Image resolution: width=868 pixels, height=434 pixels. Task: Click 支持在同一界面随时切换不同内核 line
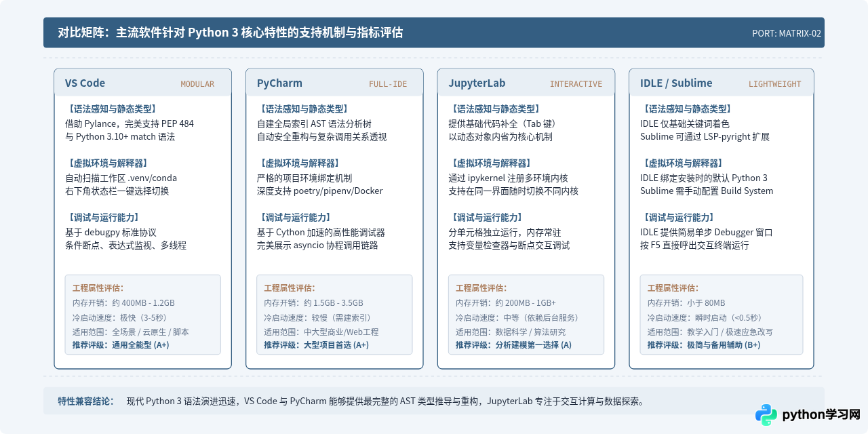point(513,191)
